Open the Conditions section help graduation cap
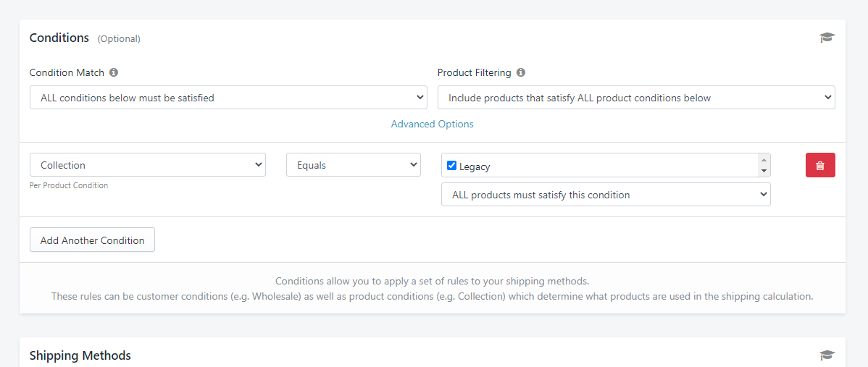Image resolution: width=868 pixels, height=367 pixels. coord(827,38)
